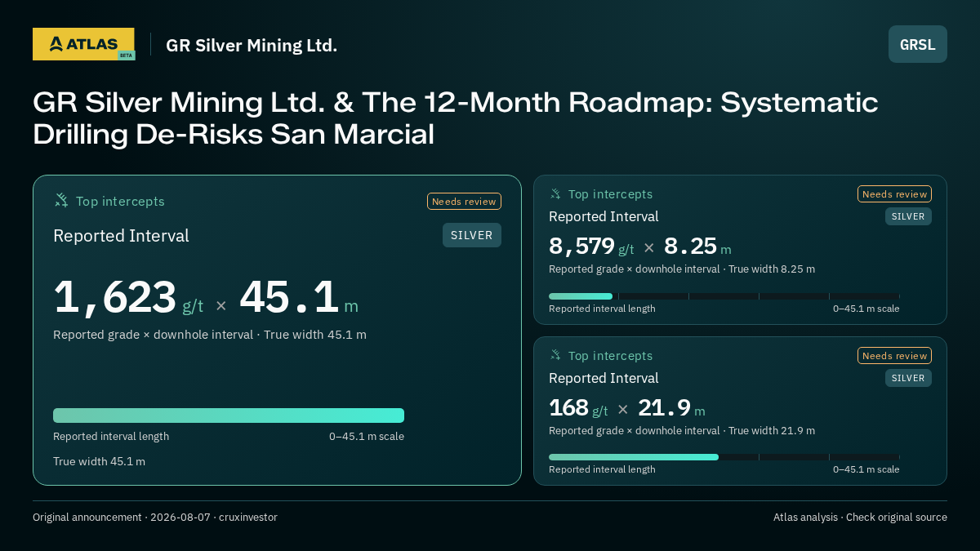980x551 pixels.
Task: Click Needs review badge on the 1,623 g/t card
Action: pos(464,202)
